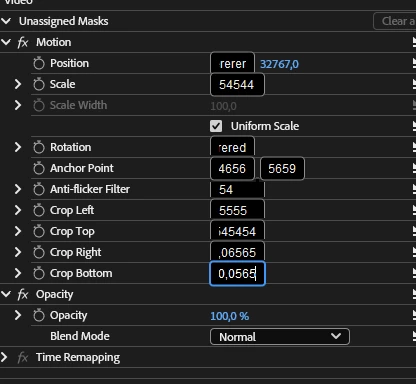Collapse the Motion effect group
This screenshot has height=384, width=416.
coord(6,42)
